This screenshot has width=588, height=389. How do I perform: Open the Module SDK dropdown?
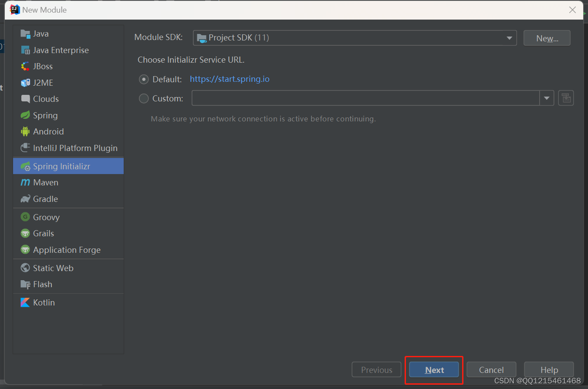(x=355, y=38)
